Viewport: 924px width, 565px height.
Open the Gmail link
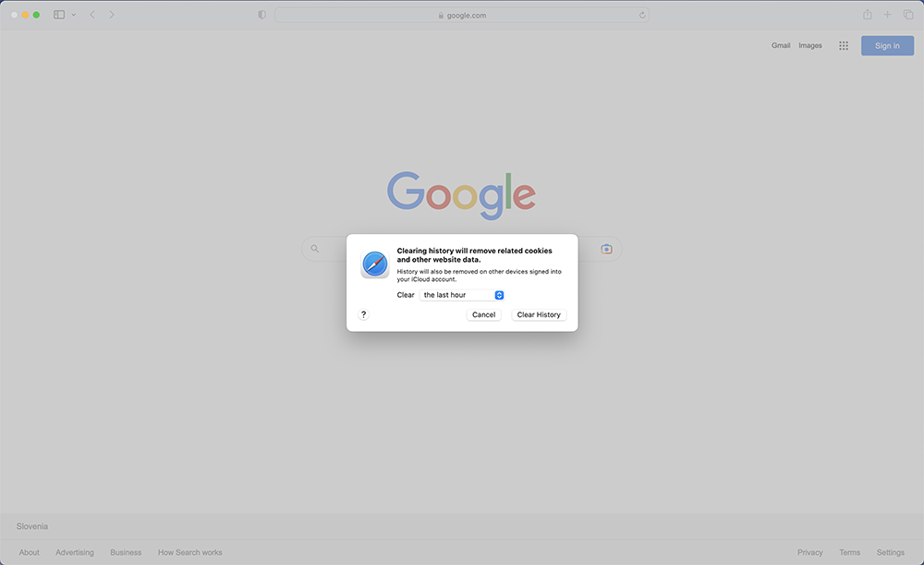tap(781, 45)
